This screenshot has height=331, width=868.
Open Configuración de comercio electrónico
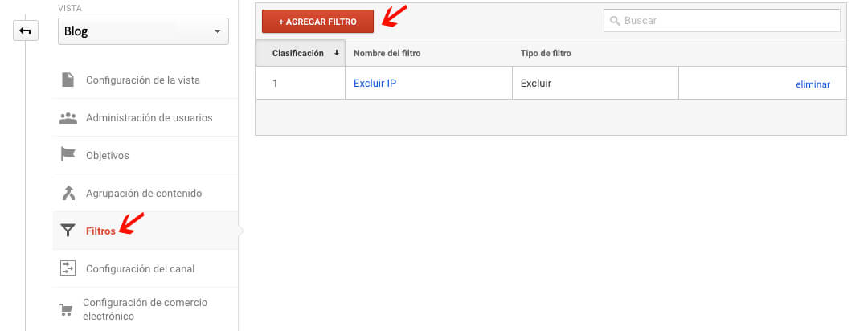coord(145,310)
